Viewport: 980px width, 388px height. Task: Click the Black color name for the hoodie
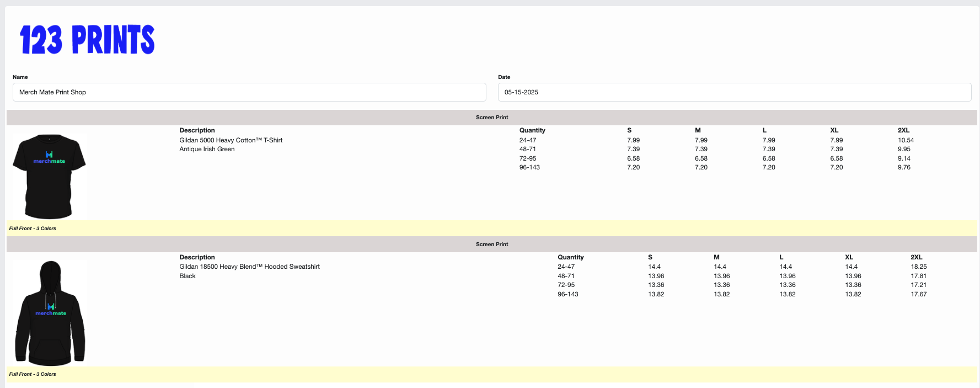(x=188, y=276)
